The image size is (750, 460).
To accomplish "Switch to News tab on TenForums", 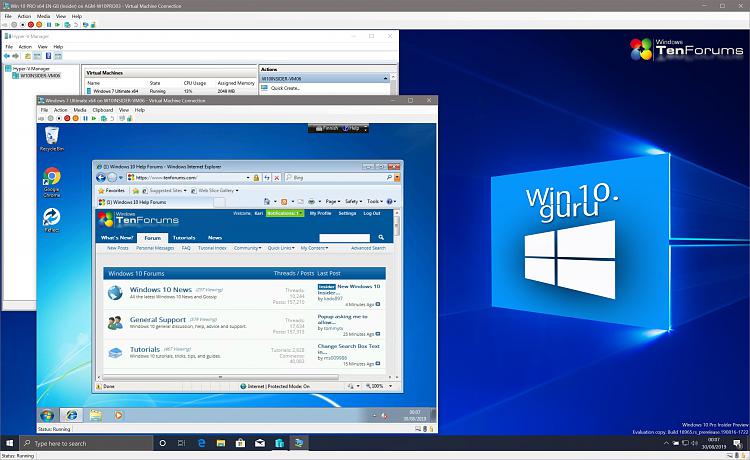I will coord(215,238).
